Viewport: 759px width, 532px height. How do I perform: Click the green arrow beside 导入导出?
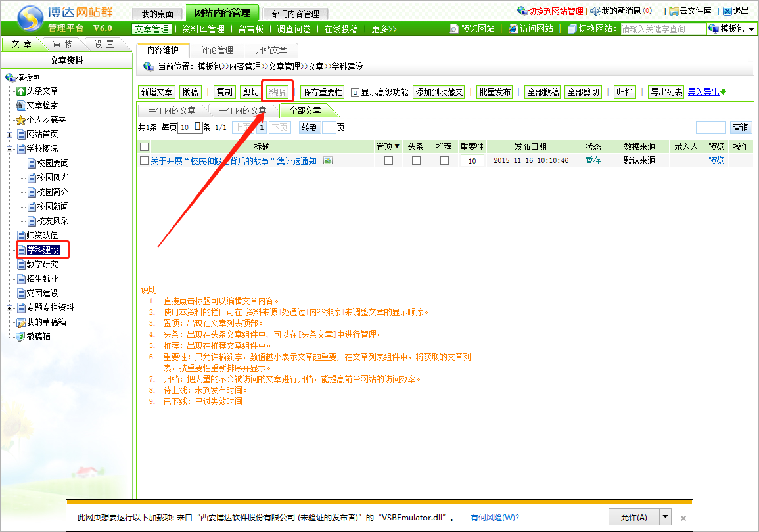[x=723, y=92]
